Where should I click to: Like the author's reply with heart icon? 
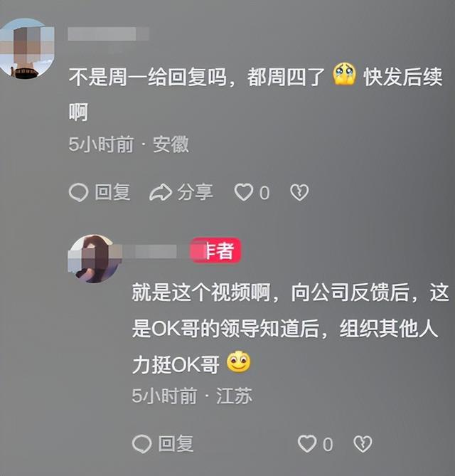(x=307, y=443)
